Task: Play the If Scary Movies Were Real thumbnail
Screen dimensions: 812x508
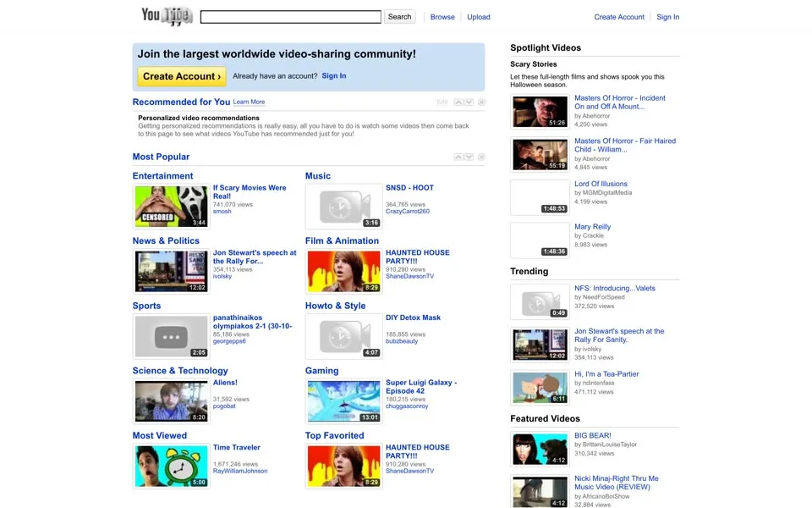Action: pos(172,207)
